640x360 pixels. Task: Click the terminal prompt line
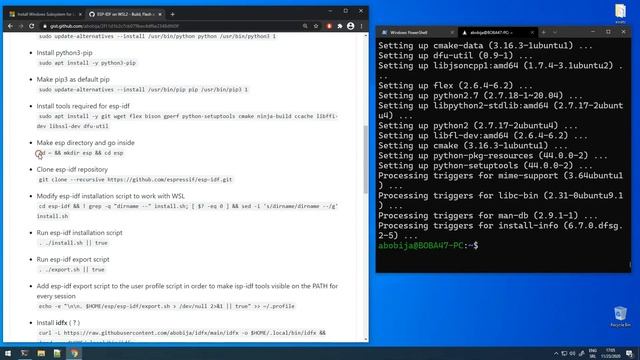click(x=428, y=246)
